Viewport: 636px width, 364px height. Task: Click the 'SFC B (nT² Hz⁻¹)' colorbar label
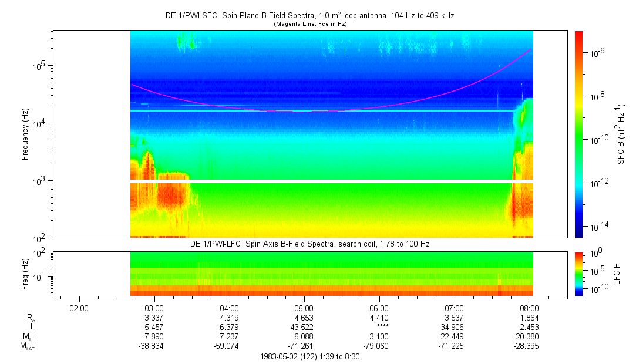point(621,134)
